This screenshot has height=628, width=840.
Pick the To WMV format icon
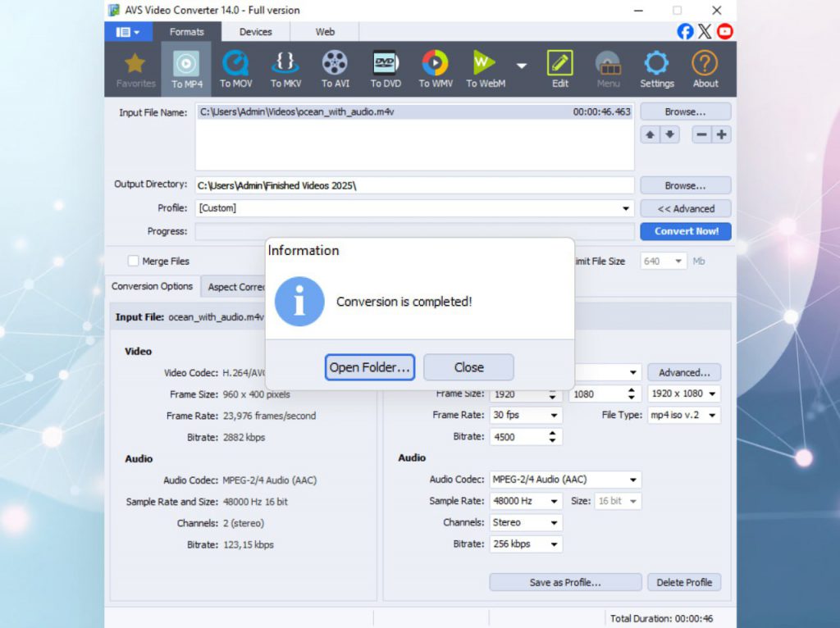click(435, 69)
